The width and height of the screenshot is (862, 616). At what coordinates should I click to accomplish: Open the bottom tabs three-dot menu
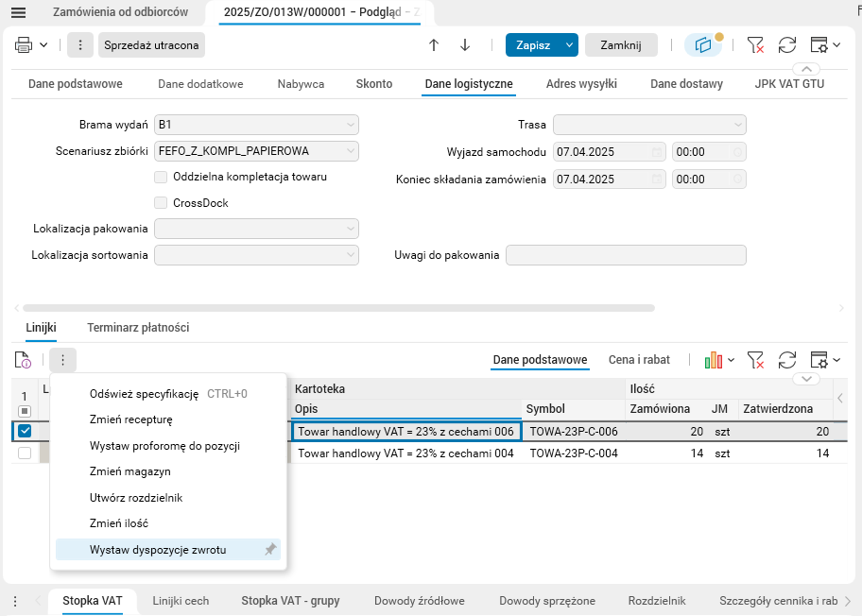(x=15, y=601)
